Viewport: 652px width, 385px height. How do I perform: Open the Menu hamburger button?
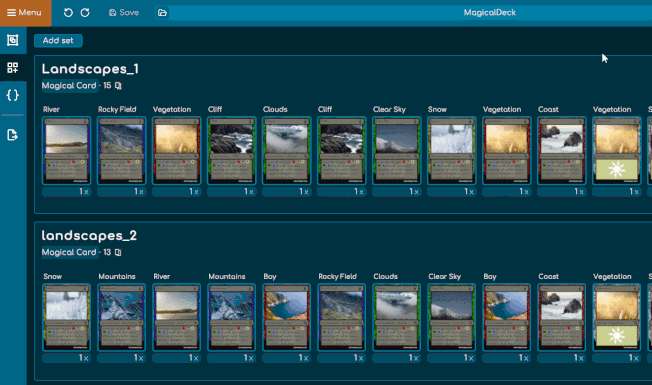point(25,13)
